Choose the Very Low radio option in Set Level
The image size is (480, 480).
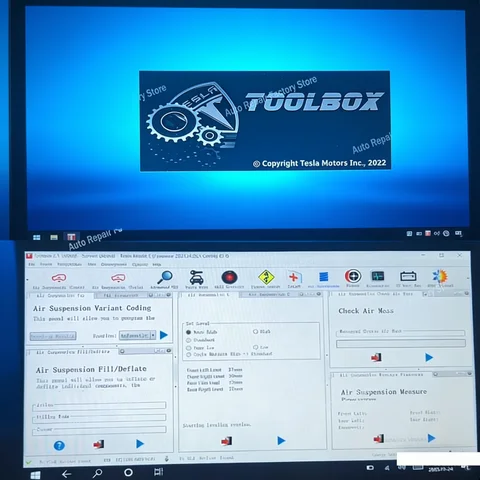coord(188,348)
